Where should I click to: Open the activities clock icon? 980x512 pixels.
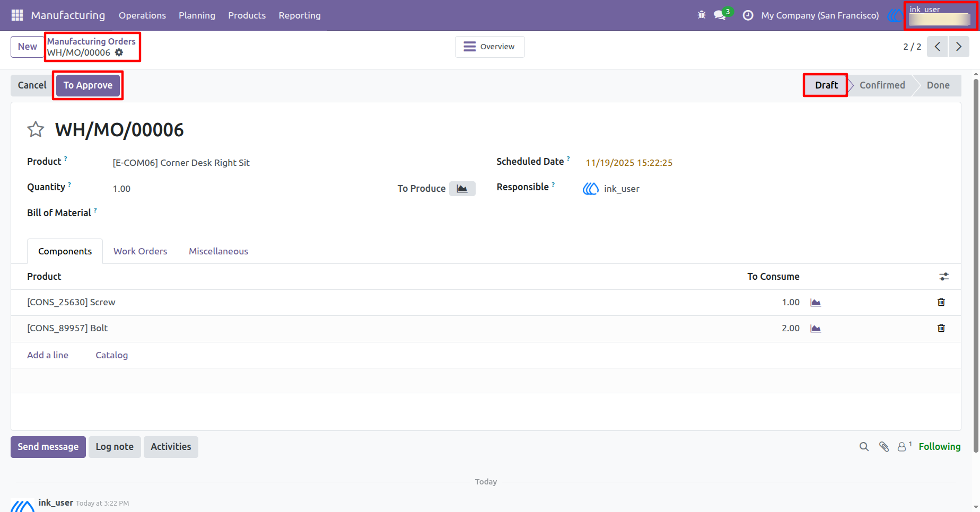coord(748,15)
